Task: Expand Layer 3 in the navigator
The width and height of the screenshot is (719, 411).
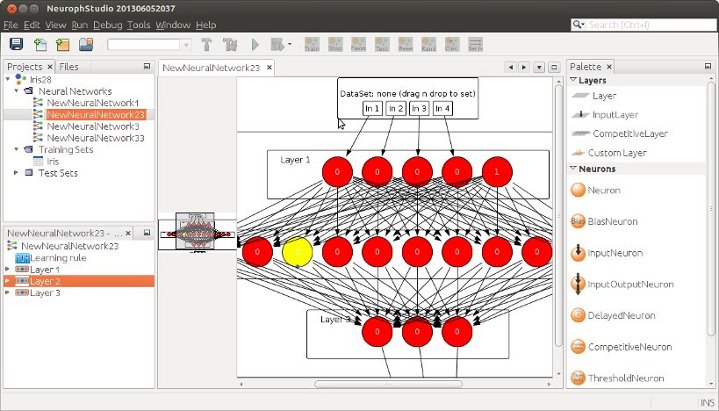Action: (9, 294)
